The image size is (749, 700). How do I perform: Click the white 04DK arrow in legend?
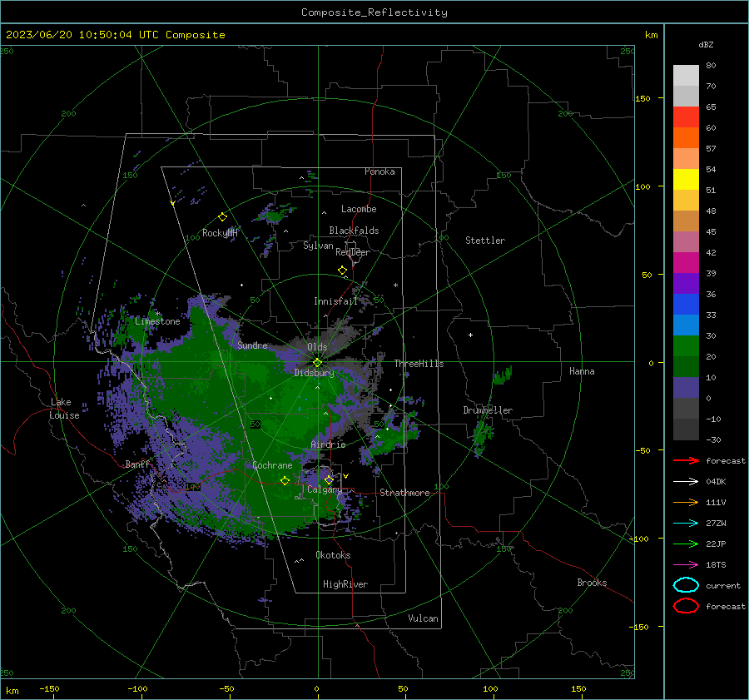[686, 481]
